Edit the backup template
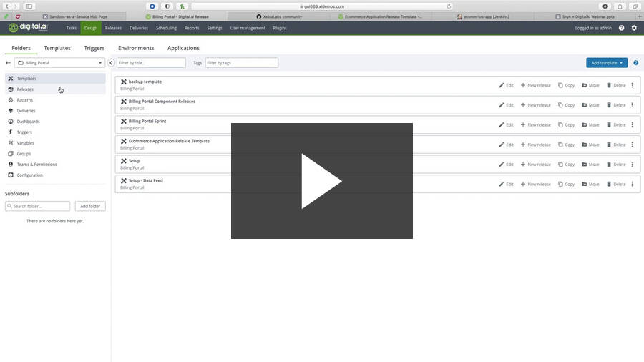The height and width of the screenshot is (362, 644). [506, 85]
